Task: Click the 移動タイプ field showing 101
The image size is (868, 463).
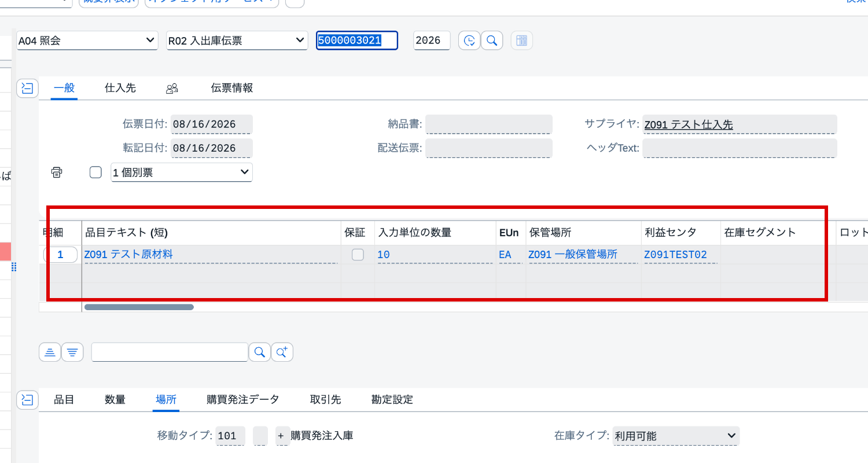Action: click(230, 436)
